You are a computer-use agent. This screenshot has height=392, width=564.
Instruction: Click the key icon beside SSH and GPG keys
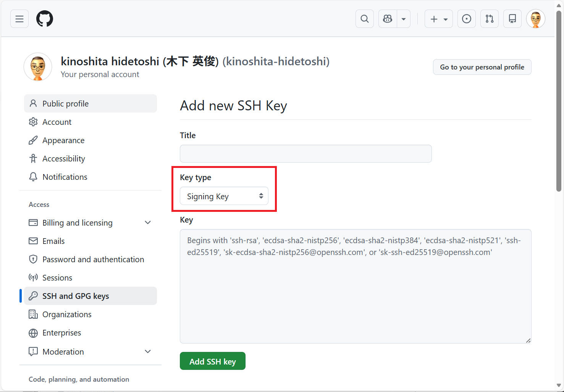[x=33, y=295]
